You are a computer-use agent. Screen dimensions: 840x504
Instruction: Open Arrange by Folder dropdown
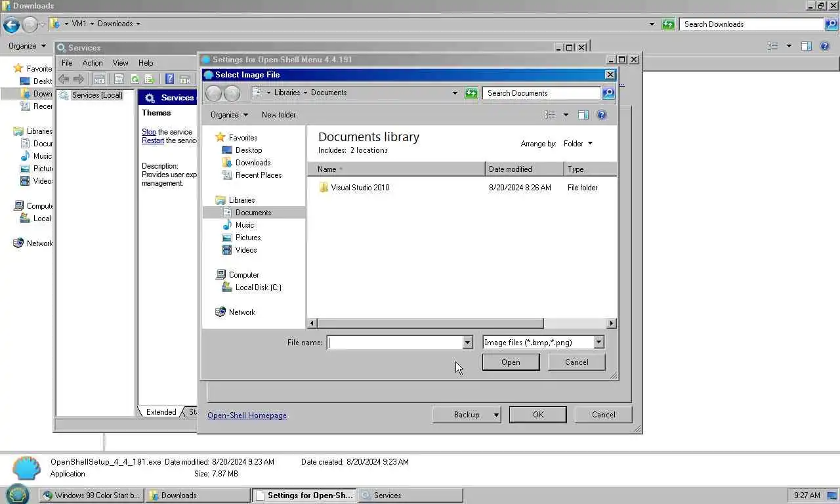(x=577, y=144)
